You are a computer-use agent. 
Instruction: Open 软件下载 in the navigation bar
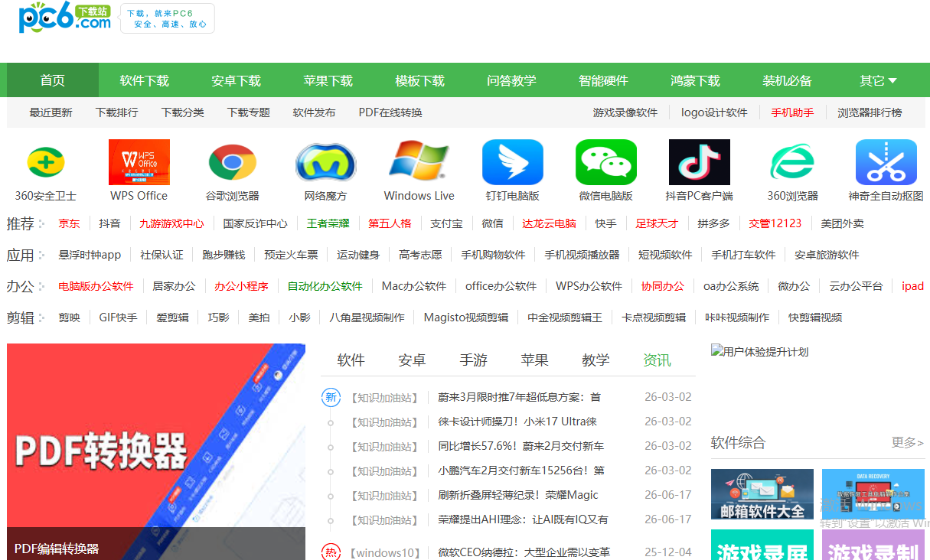[145, 80]
